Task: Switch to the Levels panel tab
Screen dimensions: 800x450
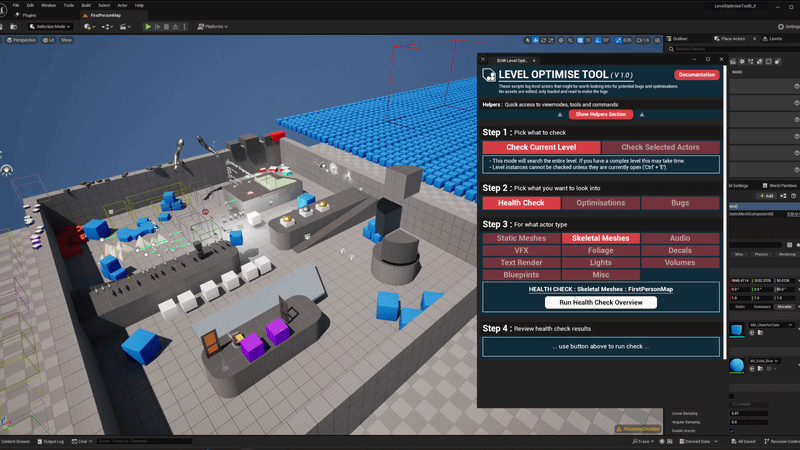Action: pyautogui.click(x=772, y=39)
